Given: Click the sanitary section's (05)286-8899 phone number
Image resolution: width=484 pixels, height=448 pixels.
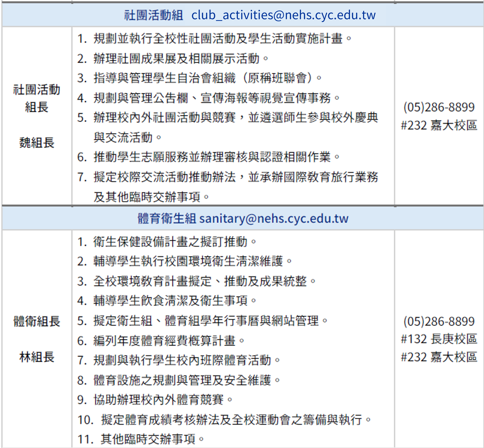Looking at the screenshot, I should [439, 321].
